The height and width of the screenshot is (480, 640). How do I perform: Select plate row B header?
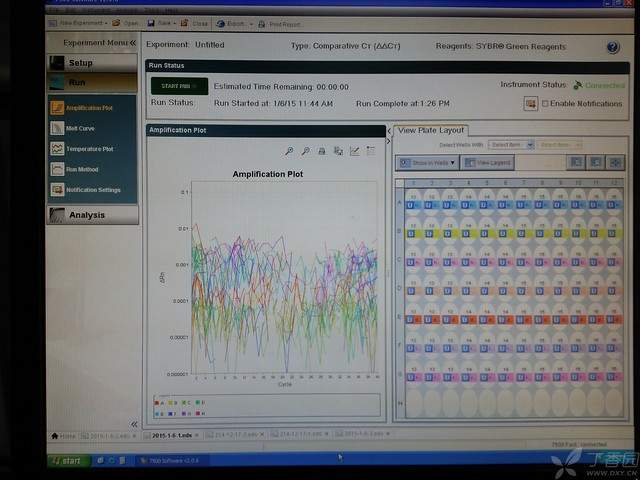pyautogui.click(x=400, y=231)
